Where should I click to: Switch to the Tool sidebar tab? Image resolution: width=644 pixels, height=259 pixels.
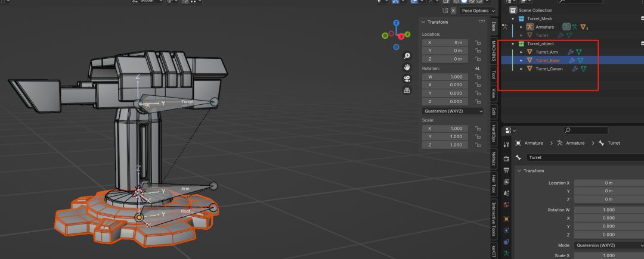click(x=493, y=74)
